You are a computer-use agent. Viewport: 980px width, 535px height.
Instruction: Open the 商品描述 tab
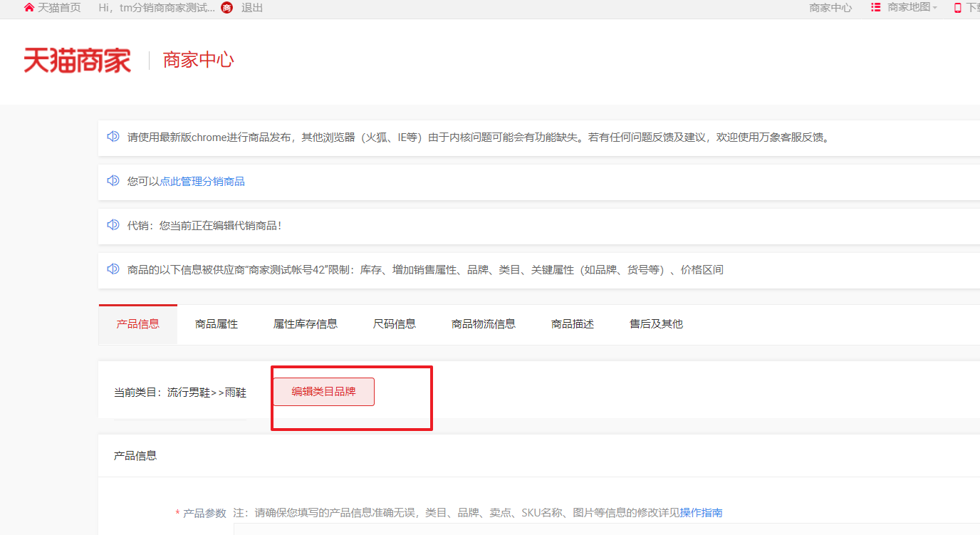(x=573, y=324)
